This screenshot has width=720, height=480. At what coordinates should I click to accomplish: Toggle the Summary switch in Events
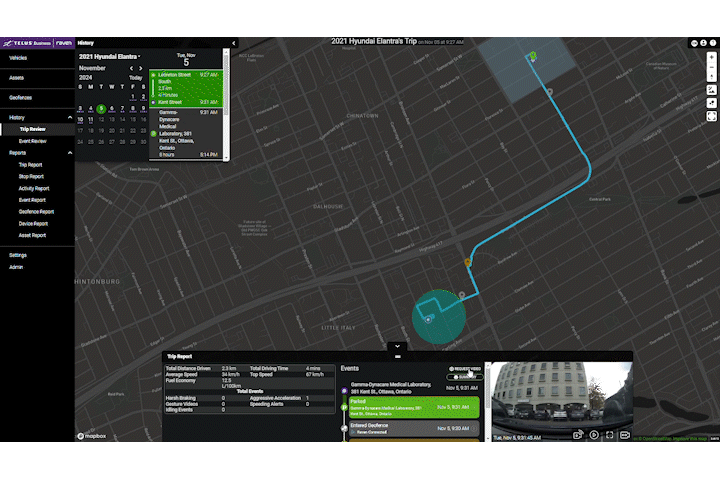pyautogui.click(x=465, y=377)
